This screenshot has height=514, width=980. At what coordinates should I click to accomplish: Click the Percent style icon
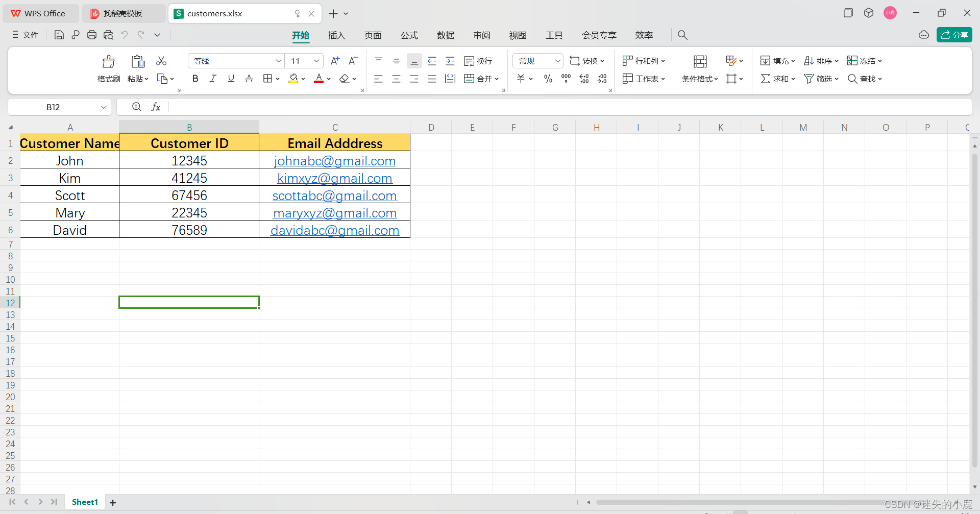[x=548, y=79]
